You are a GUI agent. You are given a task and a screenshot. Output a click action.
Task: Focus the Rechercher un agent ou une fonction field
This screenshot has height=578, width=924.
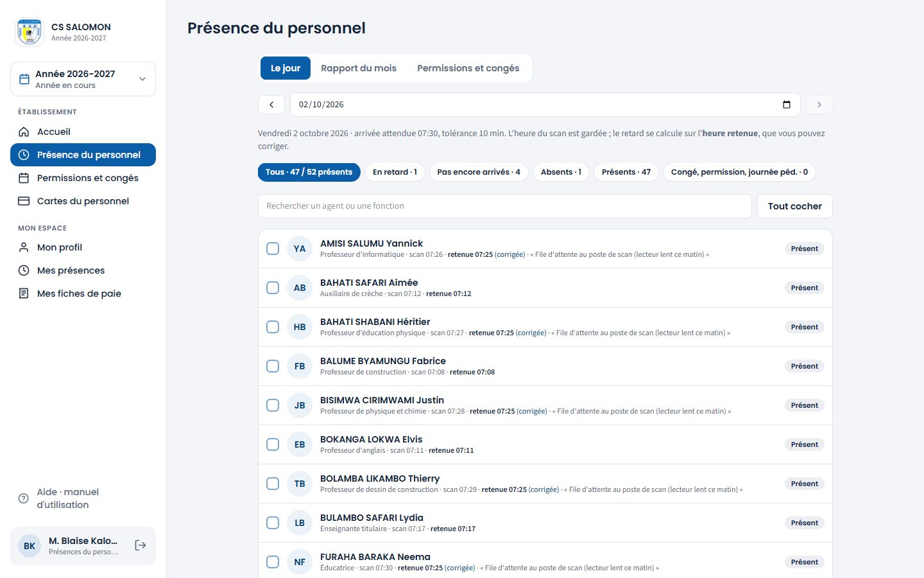505,206
